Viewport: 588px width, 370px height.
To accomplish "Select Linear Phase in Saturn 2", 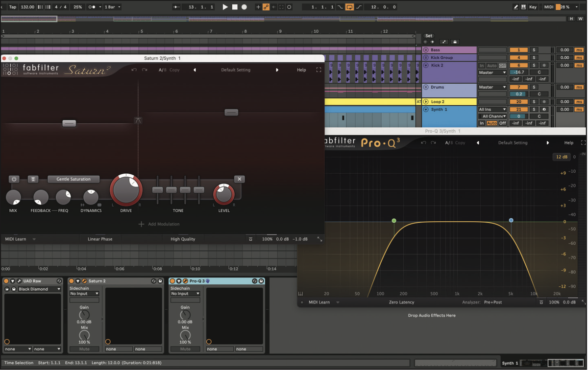I will pyautogui.click(x=100, y=239).
